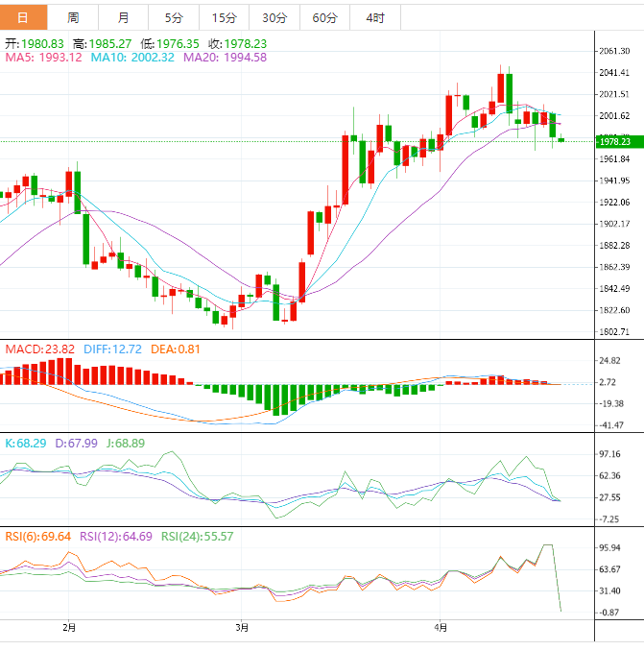Select the DIFF indicator label
644x650 pixels.
pos(108,349)
